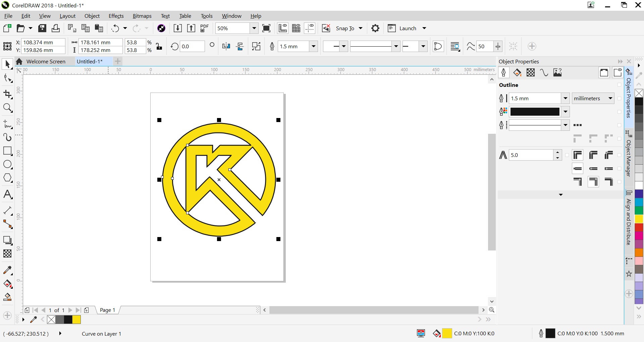Select the Crop tool

coord(7,94)
